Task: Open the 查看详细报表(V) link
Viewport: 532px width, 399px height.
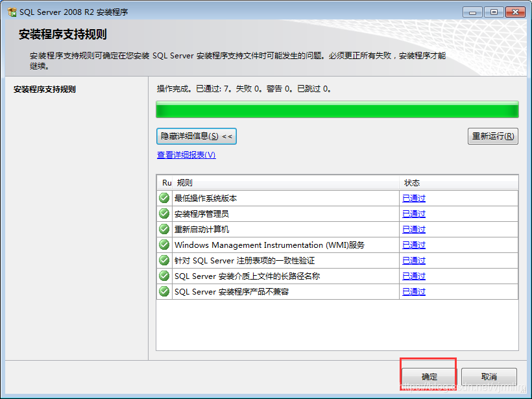Action: pyautogui.click(x=186, y=155)
